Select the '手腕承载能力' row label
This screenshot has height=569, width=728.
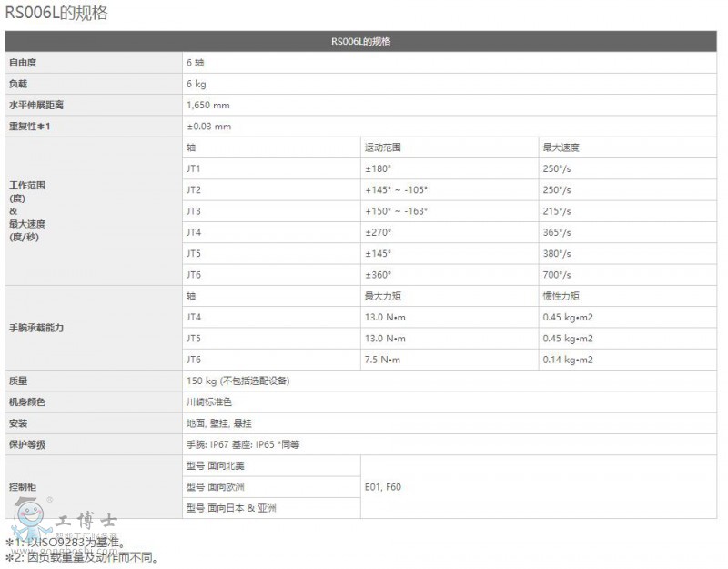36,328
